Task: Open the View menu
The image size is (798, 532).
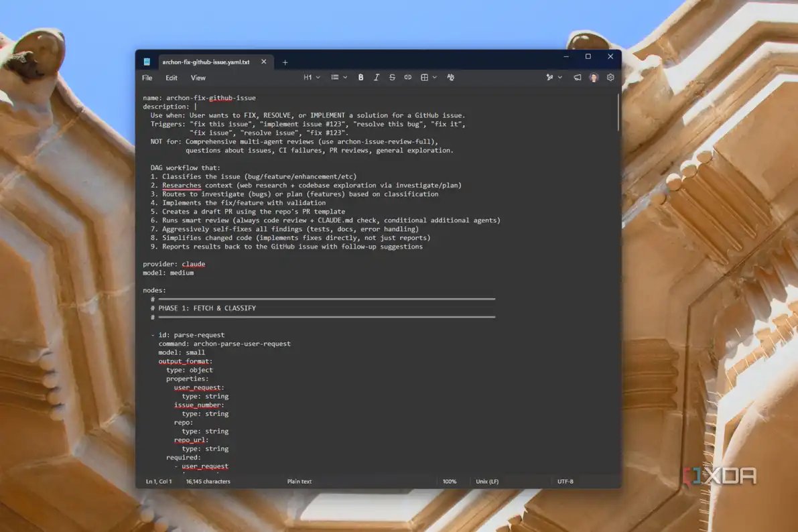Action: pos(198,78)
